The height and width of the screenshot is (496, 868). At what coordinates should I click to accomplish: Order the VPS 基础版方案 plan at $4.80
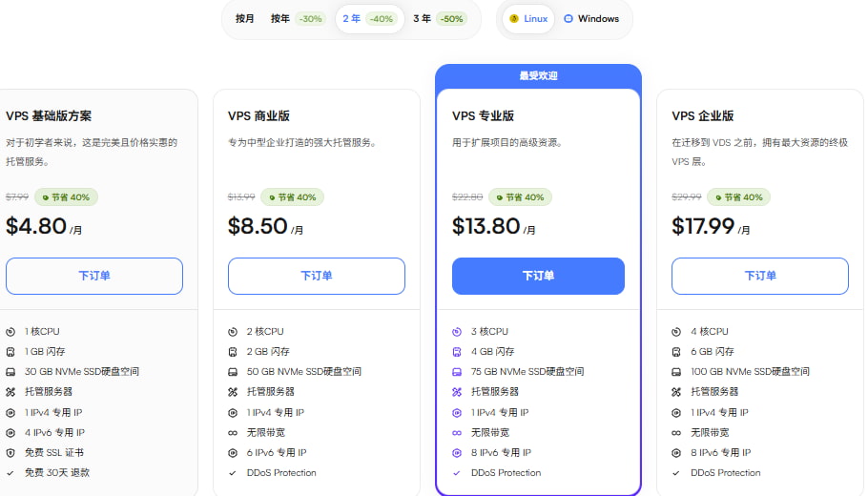(94, 276)
